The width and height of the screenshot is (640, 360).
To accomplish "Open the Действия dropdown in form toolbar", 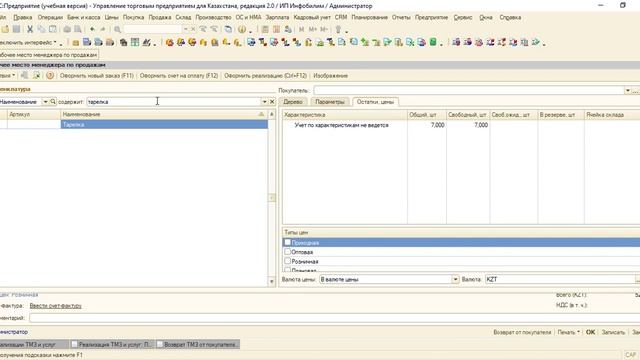I will [x=7, y=76].
